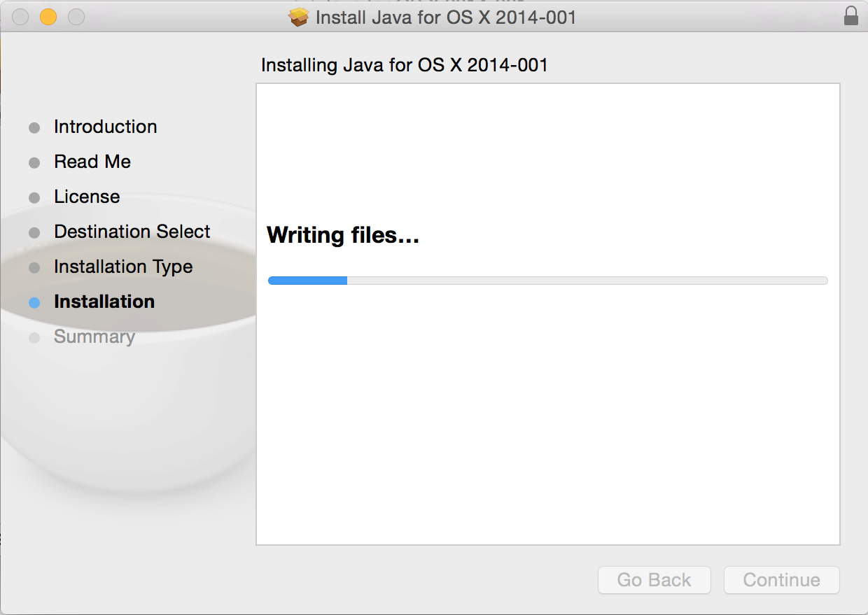The width and height of the screenshot is (868, 615).
Task: Select the Installation Type step label
Action: 123,267
